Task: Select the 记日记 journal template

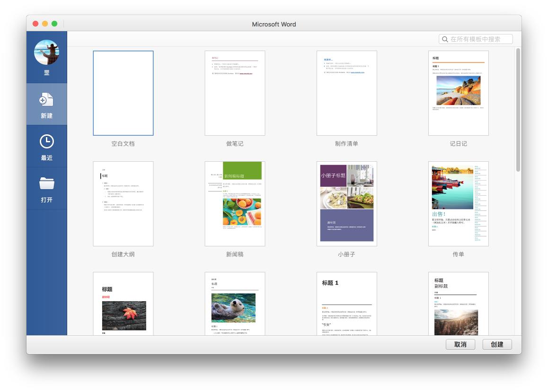Action: 458,93
